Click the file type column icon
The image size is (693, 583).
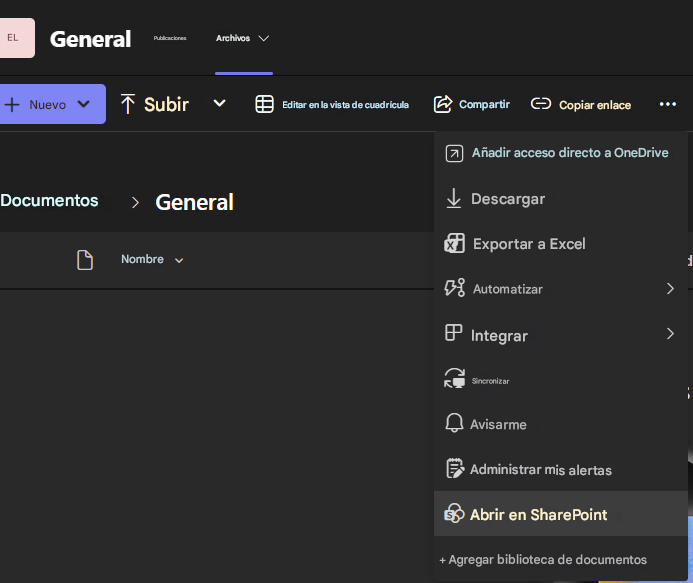pos(85,259)
